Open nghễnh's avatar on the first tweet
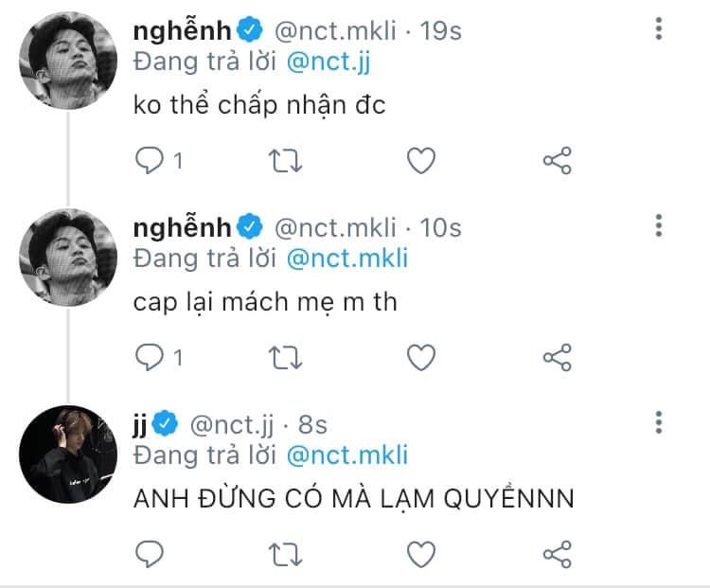The height and width of the screenshot is (588, 710). 68,59
